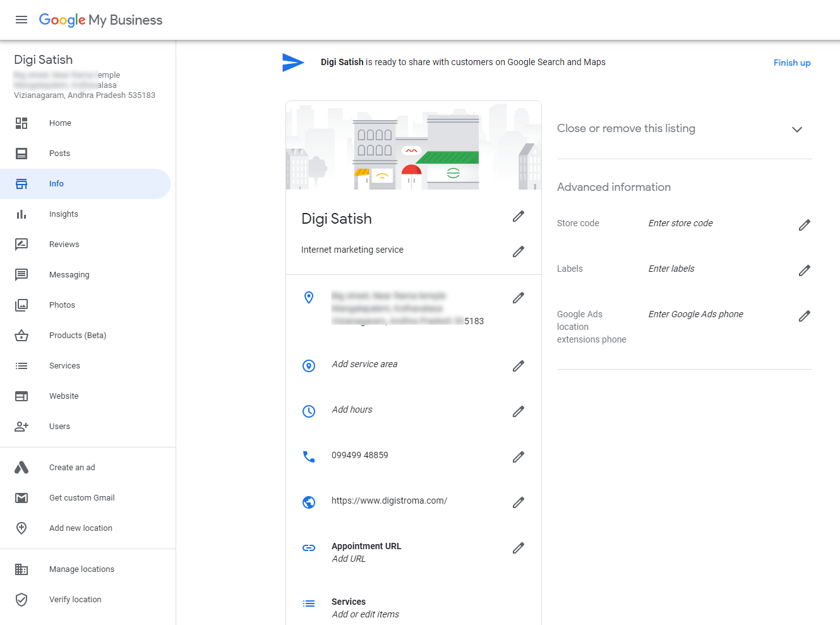Click the Products (Beta) basket icon
The height and width of the screenshot is (625, 840).
pos(21,335)
